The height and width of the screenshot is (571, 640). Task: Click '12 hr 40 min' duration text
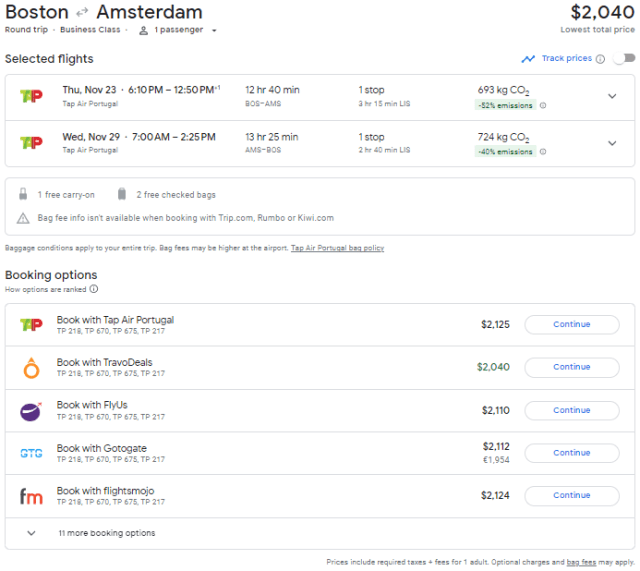click(x=272, y=90)
